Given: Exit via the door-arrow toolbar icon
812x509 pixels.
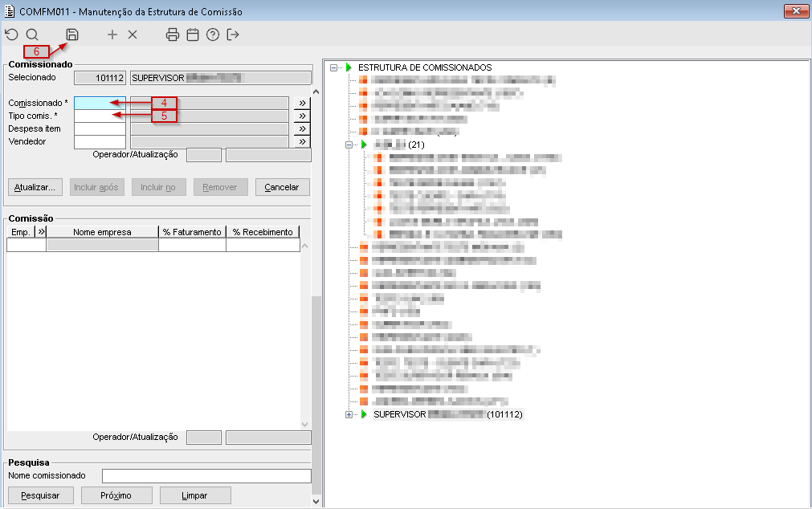Looking at the screenshot, I should [233, 35].
